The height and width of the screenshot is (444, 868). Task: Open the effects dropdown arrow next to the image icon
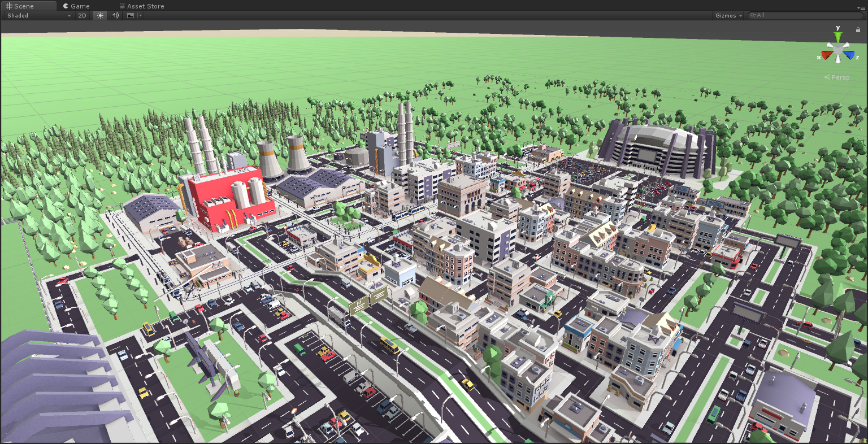pyautogui.click(x=140, y=15)
